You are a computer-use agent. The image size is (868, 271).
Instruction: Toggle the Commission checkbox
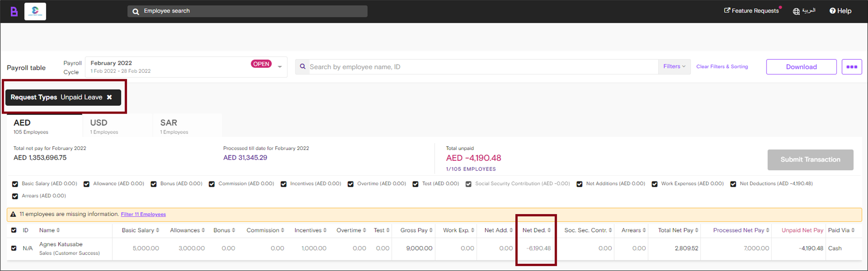(212, 184)
